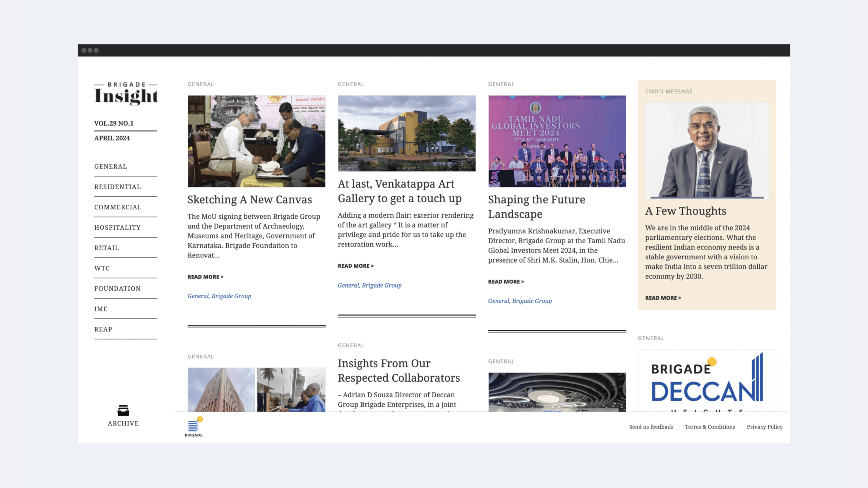
Task: Select the Residential sidebar category
Action: (117, 187)
